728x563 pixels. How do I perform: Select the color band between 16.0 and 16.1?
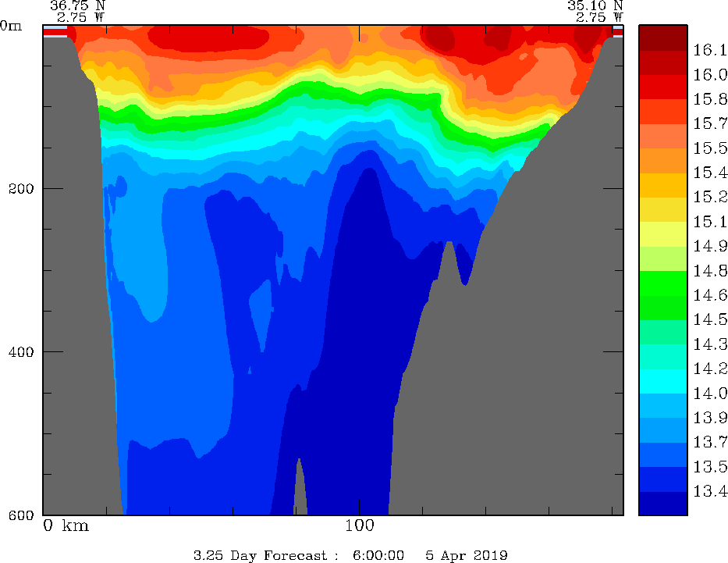click(x=663, y=62)
